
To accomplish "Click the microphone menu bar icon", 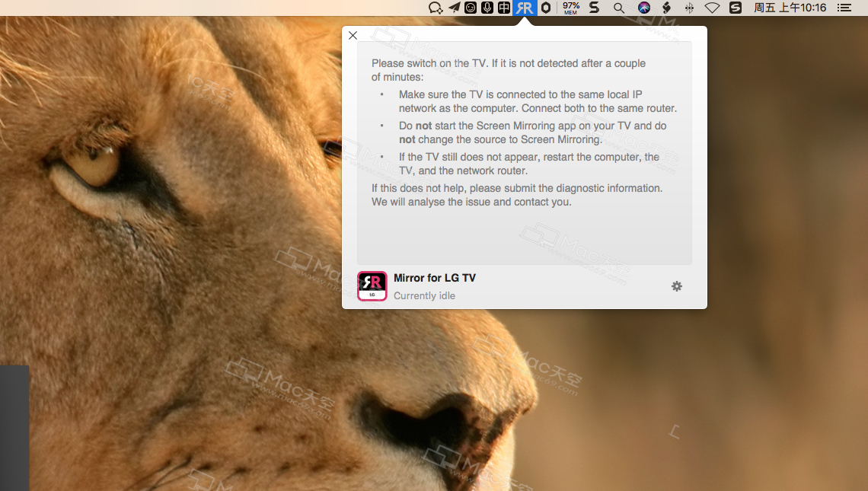I will pos(487,8).
